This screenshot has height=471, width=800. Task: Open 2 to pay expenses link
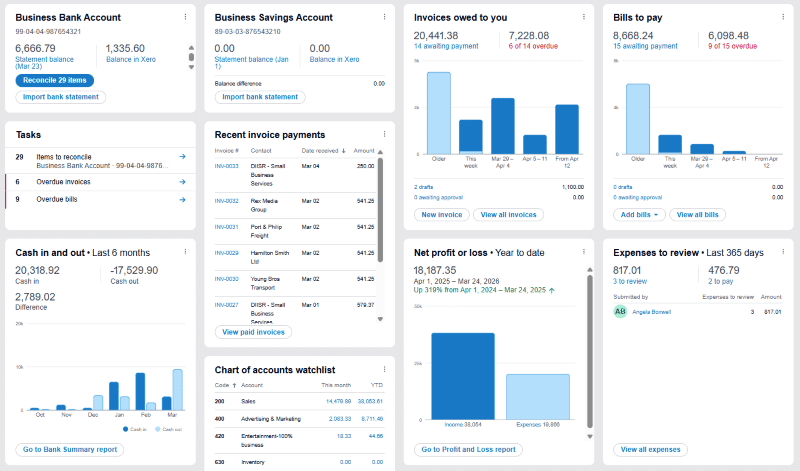720,281
